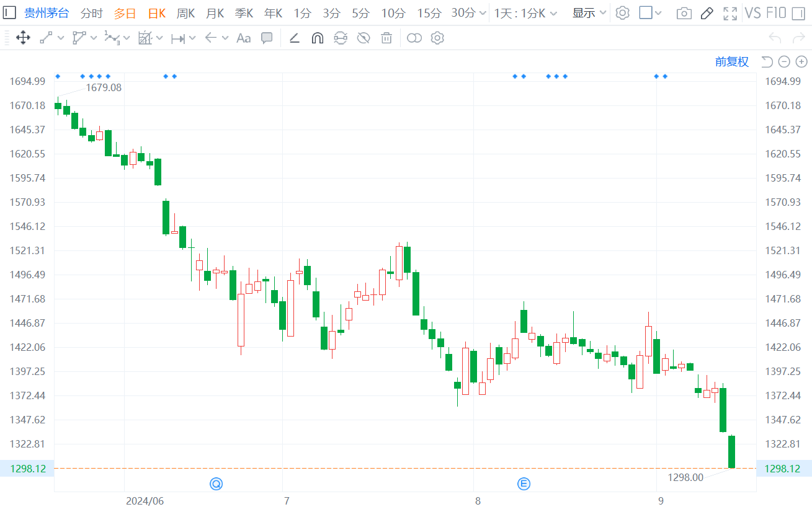Click the VS compare button
This screenshot has width=812, height=512.
tap(753, 13)
